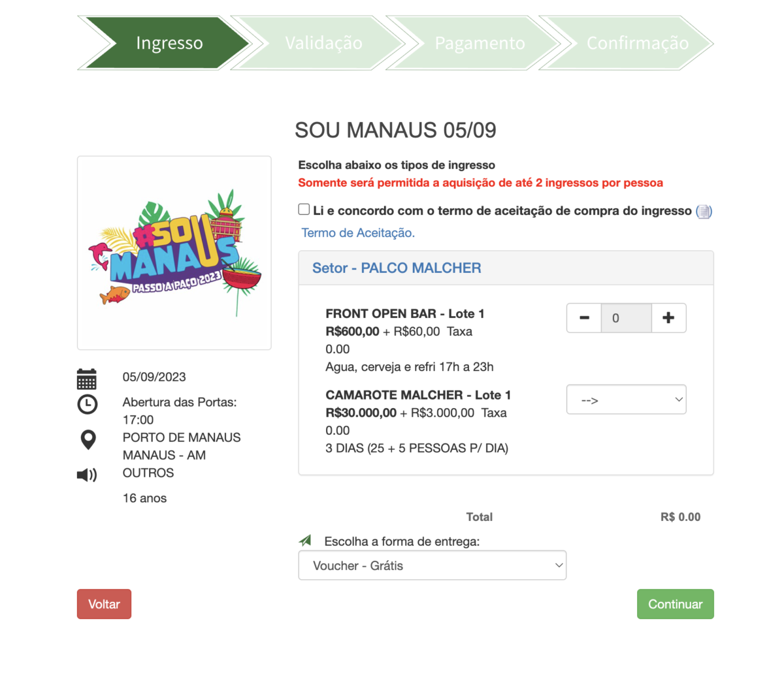Jump to the Confirmação step
Viewport: 784px width, 681px height.
637,43
